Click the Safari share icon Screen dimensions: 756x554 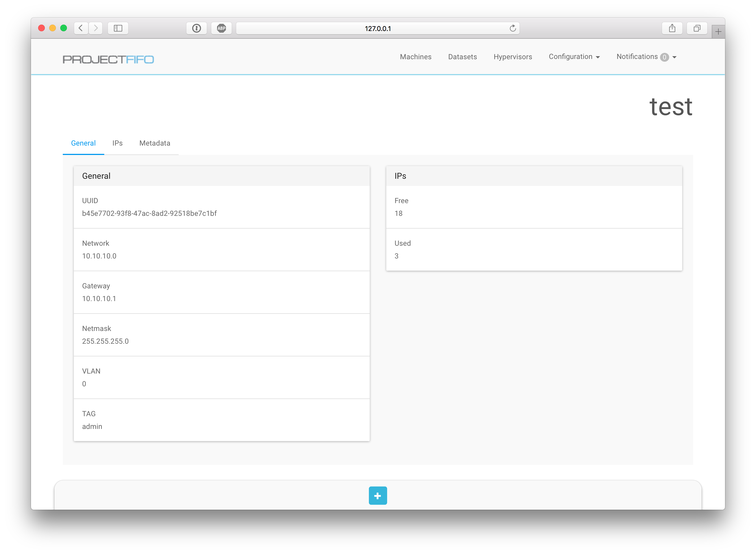[672, 28]
